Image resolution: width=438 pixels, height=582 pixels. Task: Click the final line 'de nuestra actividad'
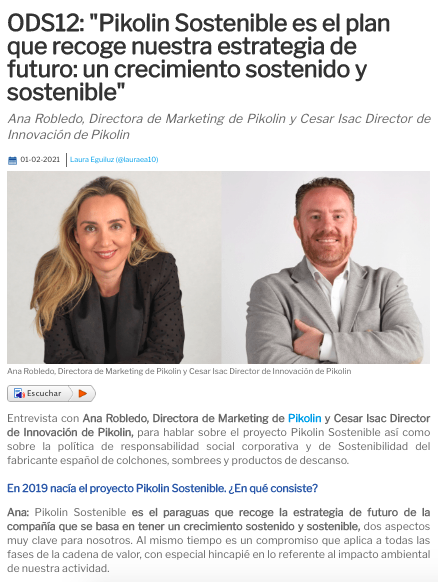[x=58, y=568]
